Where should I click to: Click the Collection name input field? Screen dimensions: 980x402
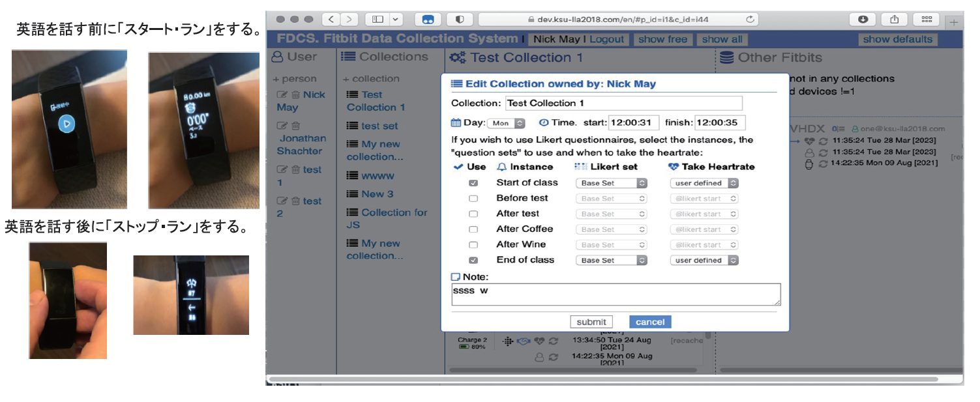click(x=623, y=103)
